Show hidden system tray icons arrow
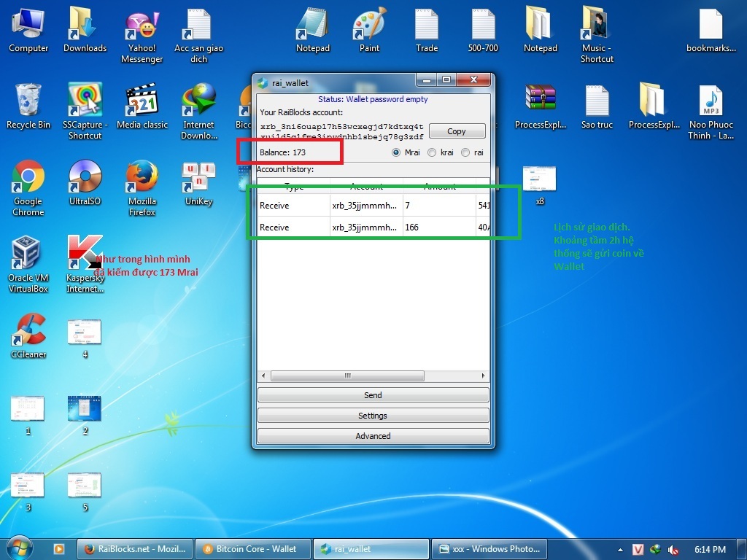 [620, 550]
